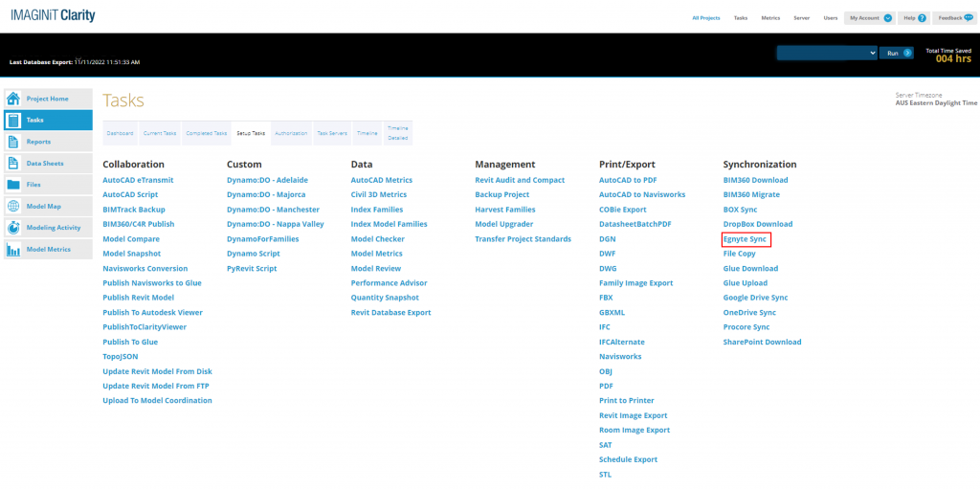Open Upload To Model Coordination link
Image resolution: width=980 pixels, height=489 pixels.
158,401
